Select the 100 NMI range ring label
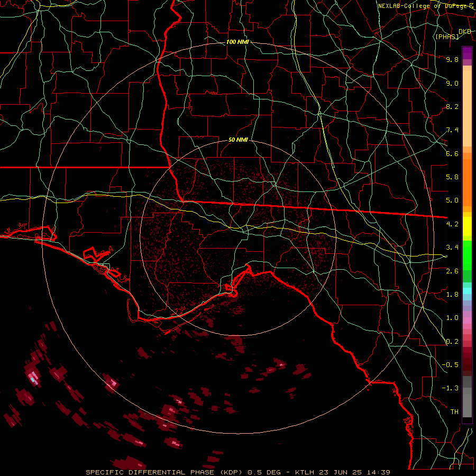This screenshot has width=476, height=476. point(237,42)
